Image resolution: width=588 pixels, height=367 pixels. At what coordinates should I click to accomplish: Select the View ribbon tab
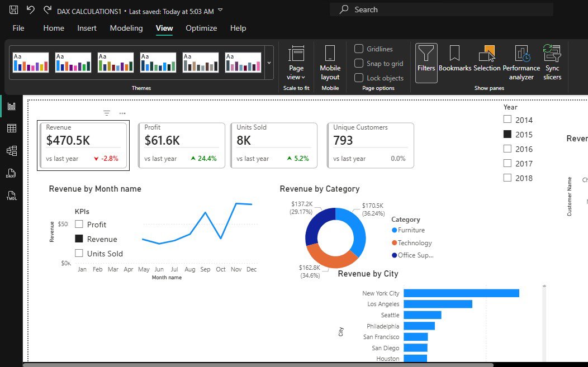coord(164,28)
